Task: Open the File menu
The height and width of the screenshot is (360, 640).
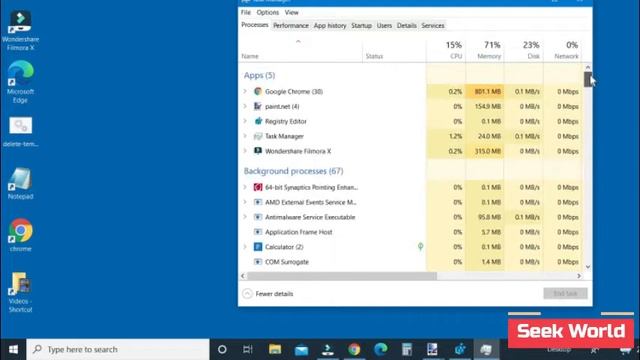Action: [x=246, y=13]
